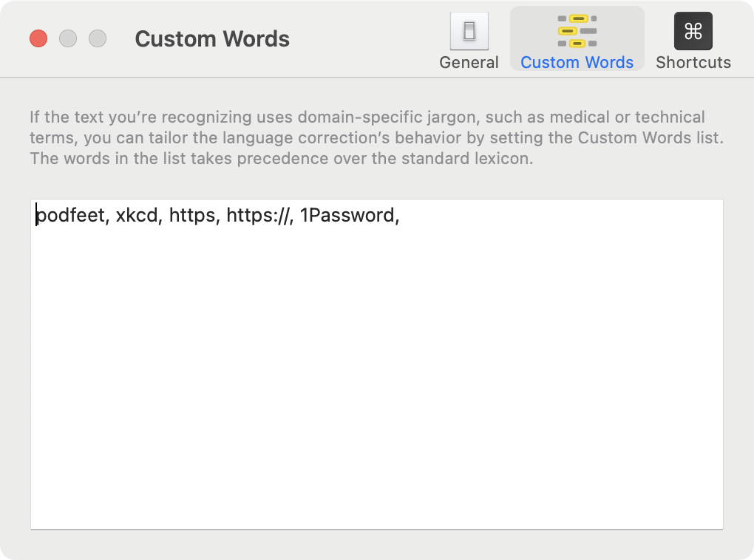The image size is (754, 560).
Task: Click 1Password in the custom words field
Action: coord(347,216)
